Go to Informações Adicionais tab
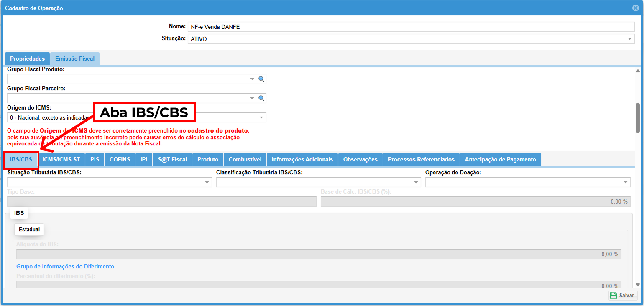 coord(302,159)
